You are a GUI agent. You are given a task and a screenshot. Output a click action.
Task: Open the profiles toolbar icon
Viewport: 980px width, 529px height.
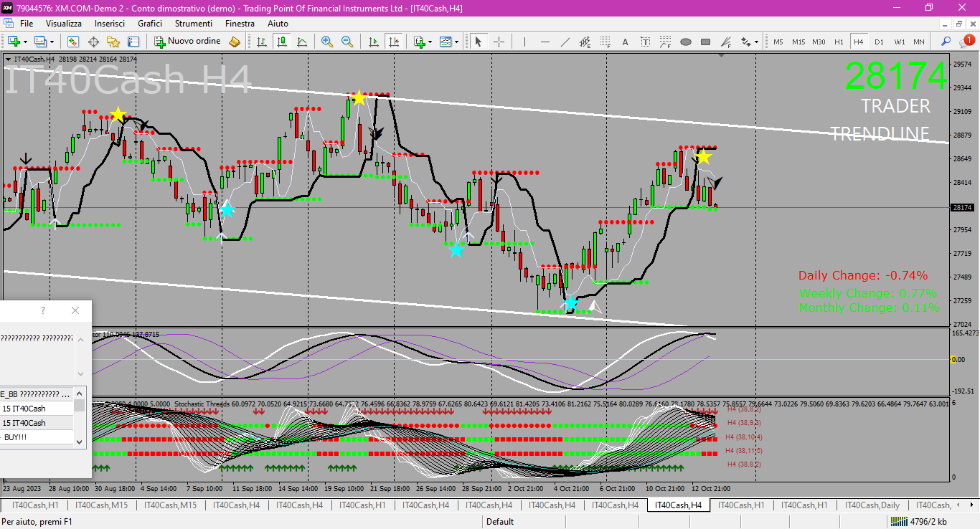coord(40,42)
